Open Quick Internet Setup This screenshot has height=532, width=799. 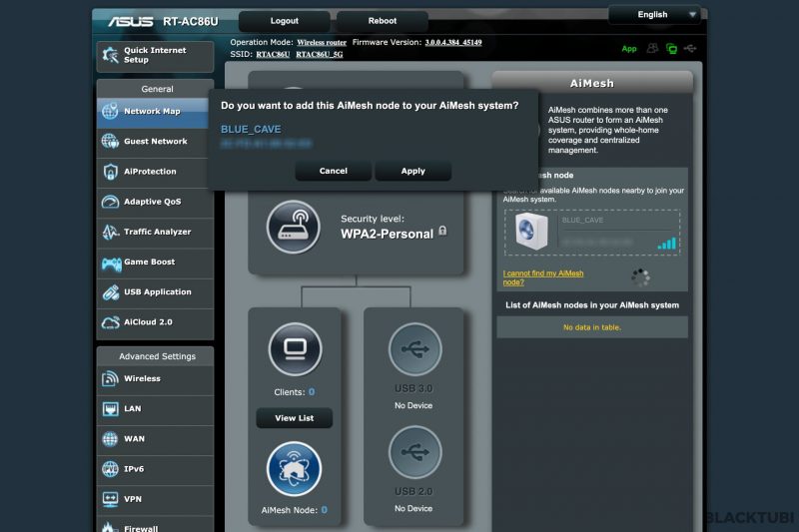155,55
